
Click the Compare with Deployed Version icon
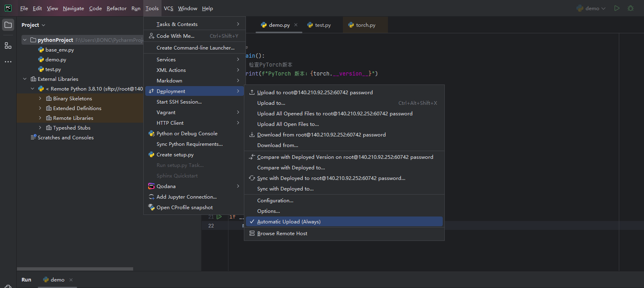click(252, 157)
